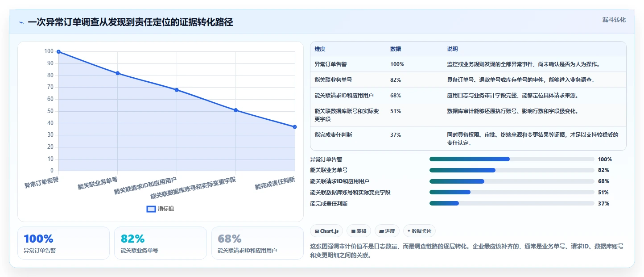Open the 68% 能关联请求ID和应用用户 data card
Image resolution: width=644 pixels, height=277 pixels.
pyautogui.click(x=257, y=243)
